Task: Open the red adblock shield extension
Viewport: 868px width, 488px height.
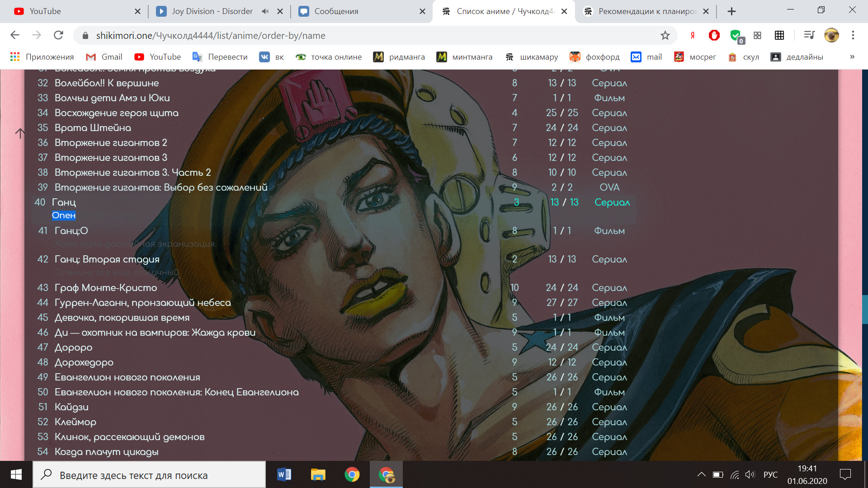Action: (714, 35)
